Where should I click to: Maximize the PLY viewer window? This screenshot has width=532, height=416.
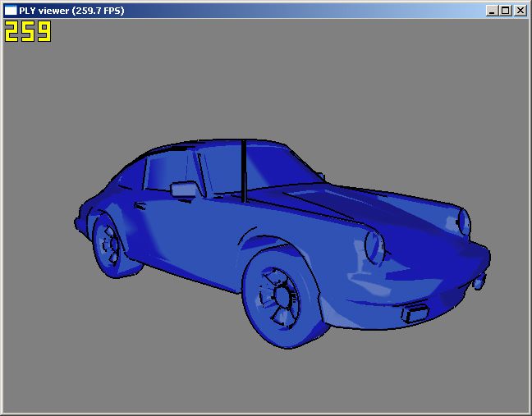505,11
